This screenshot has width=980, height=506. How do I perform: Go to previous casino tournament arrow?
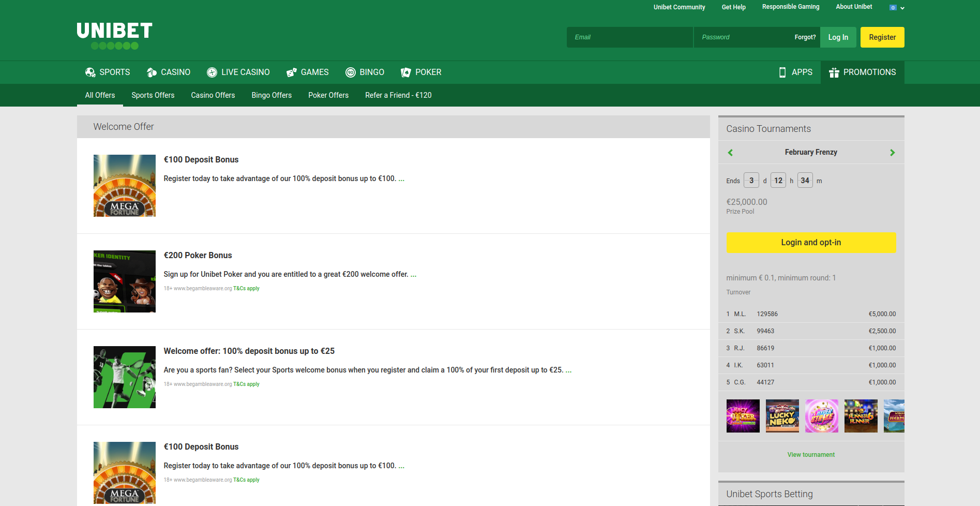pyautogui.click(x=730, y=153)
